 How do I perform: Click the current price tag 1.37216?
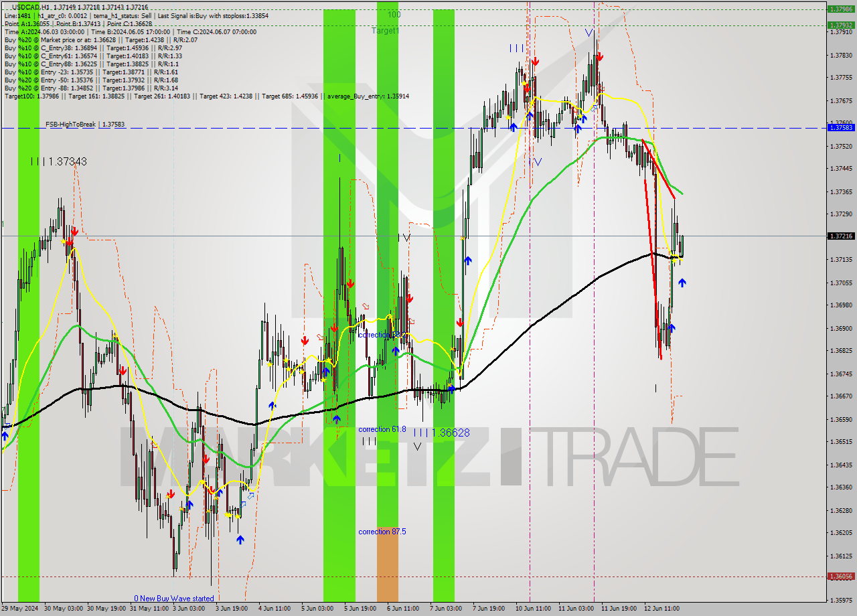841,236
